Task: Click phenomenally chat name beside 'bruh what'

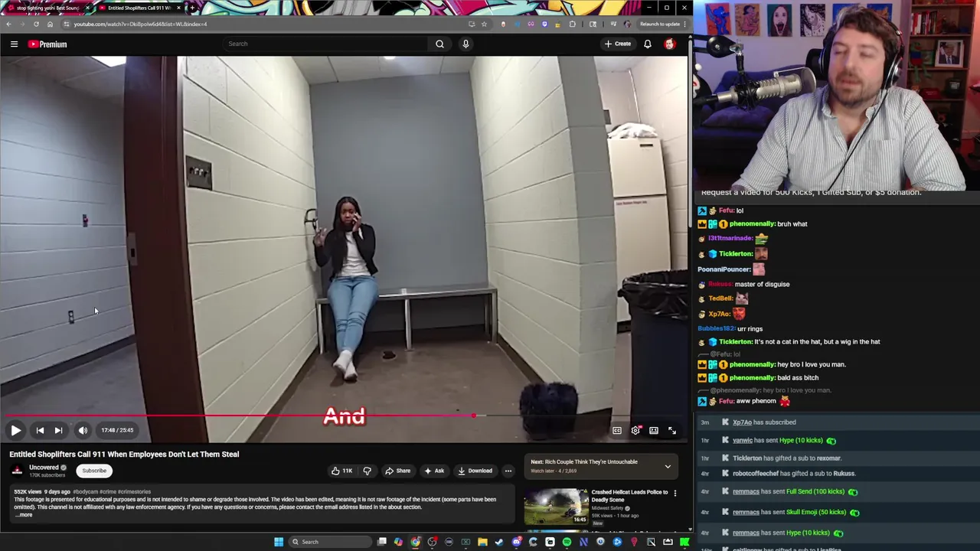Action: [752, 224]
